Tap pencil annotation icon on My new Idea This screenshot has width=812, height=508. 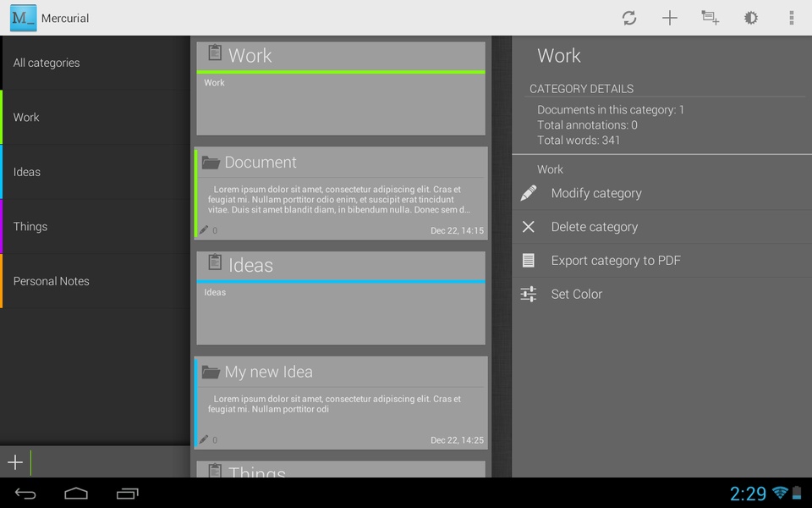tap(204, 439)
